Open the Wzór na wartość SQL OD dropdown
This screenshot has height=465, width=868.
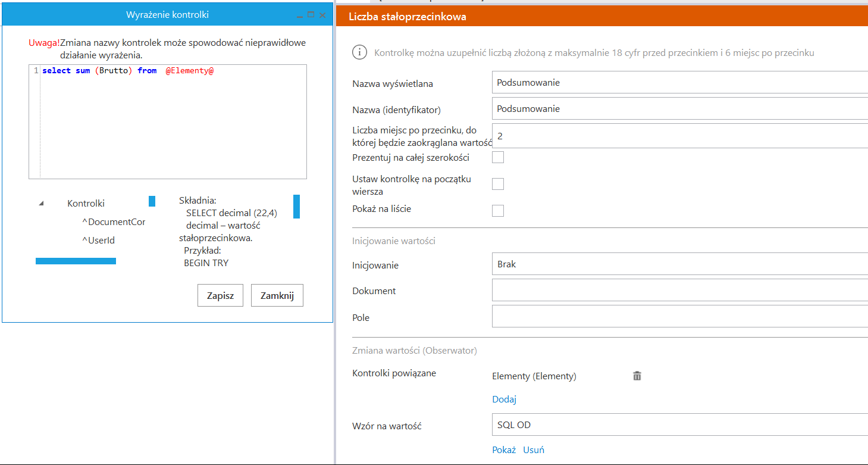pos(679,425)
